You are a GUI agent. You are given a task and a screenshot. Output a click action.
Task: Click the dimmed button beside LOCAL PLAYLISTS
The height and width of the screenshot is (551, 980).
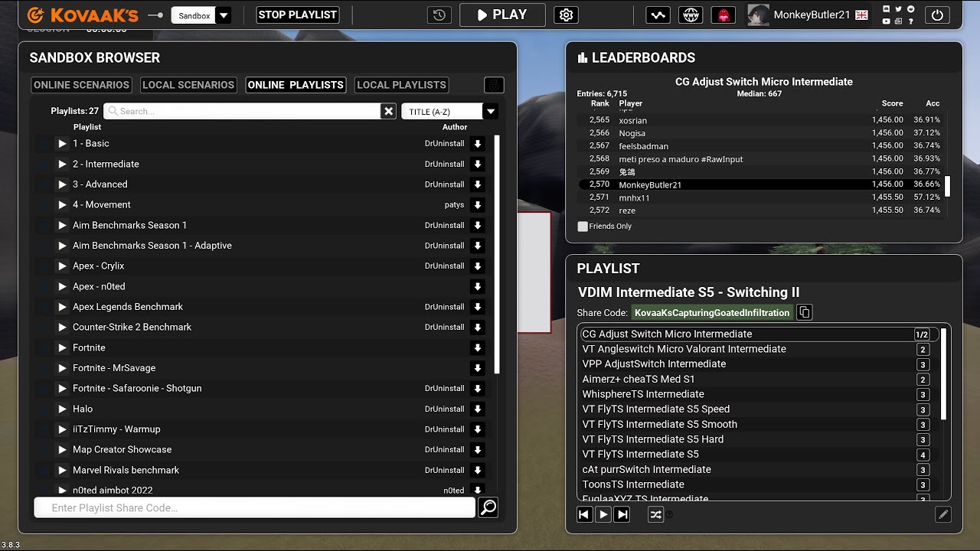coord(494,85)
